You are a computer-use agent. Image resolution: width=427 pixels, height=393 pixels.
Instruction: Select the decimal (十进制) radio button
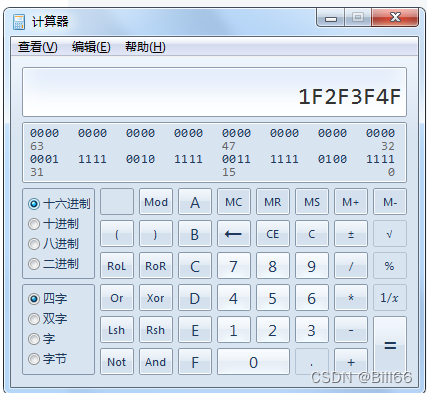click(34, 224)
